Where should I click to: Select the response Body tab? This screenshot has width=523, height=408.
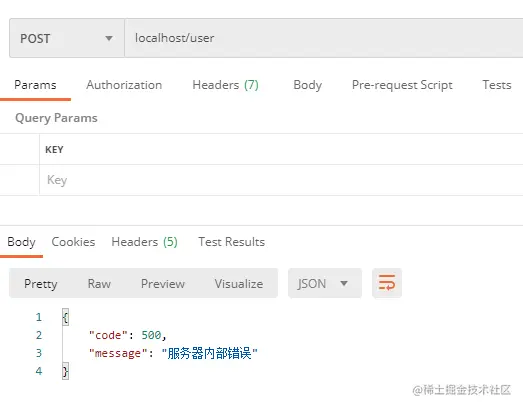(x=21, y=242)
